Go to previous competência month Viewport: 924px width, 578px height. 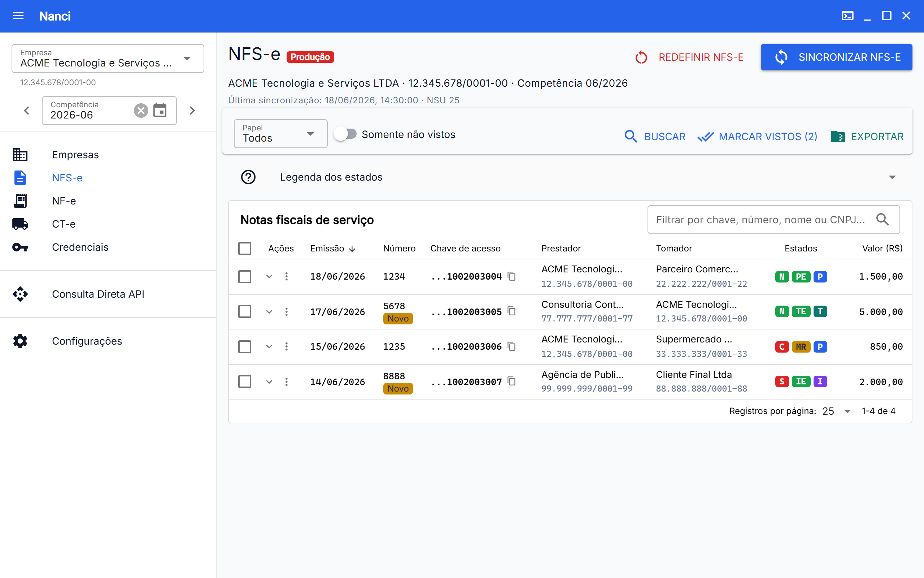(x=26, y=111)
